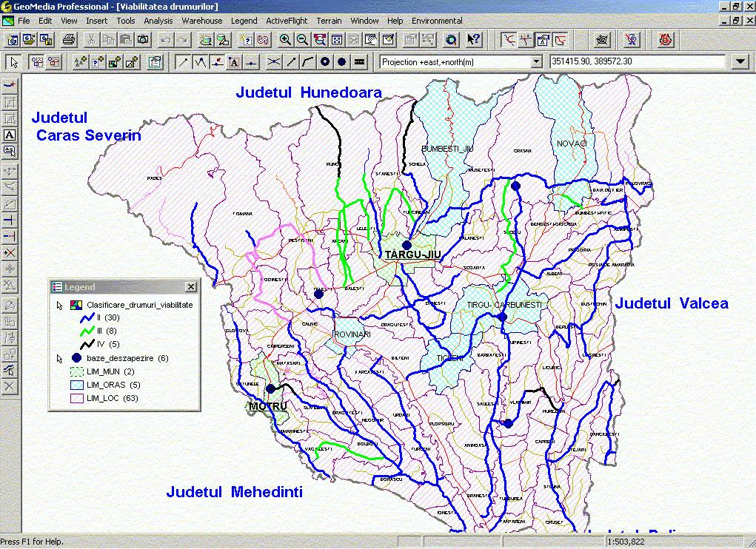
Task: Click the filled circle placement tool icon
Action: click(x=342, y=62)
